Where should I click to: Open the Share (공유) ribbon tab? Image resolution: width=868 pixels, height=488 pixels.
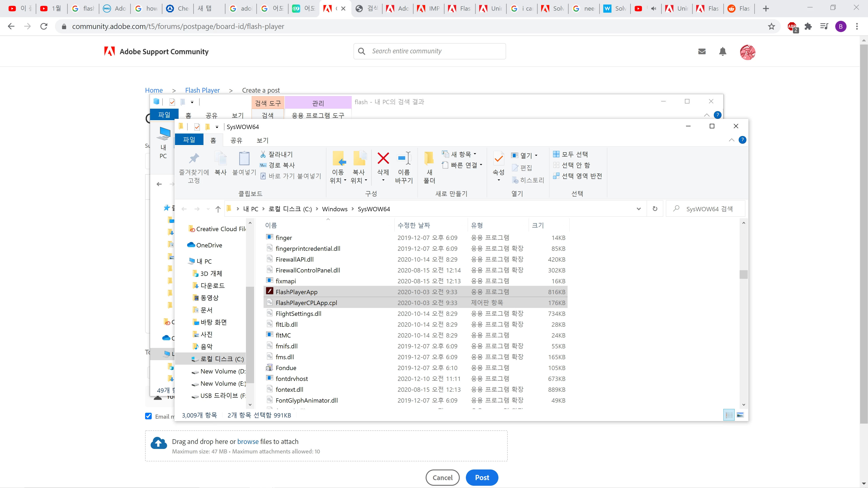236,140
